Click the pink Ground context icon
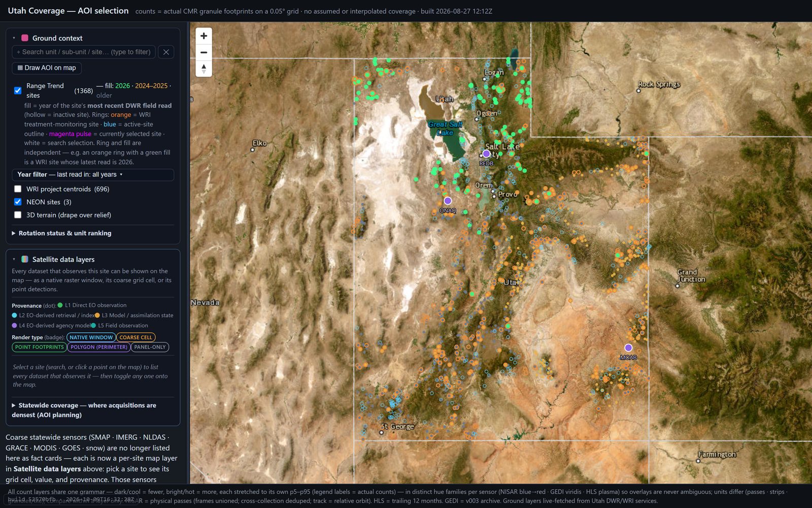The image size is (812, 508). pos(24,38)
